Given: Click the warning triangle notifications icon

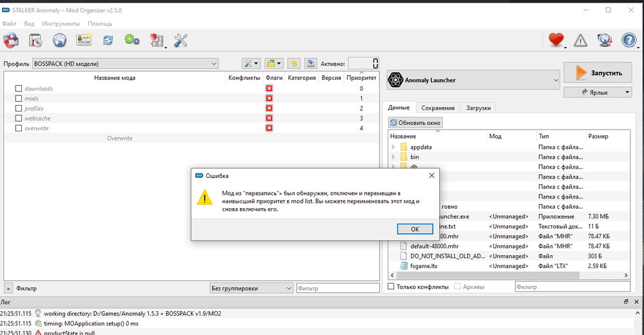Looking at the screenshot, I should click(x=580, y=41).
